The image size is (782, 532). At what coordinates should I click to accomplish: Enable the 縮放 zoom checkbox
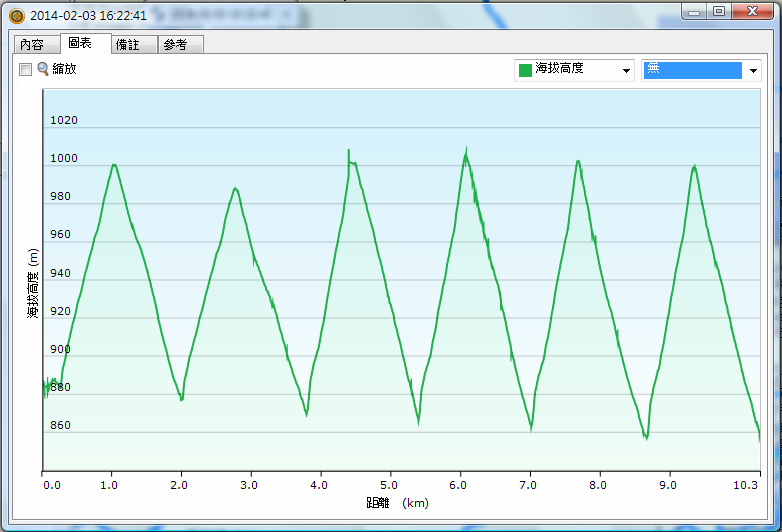pos(26,70)
